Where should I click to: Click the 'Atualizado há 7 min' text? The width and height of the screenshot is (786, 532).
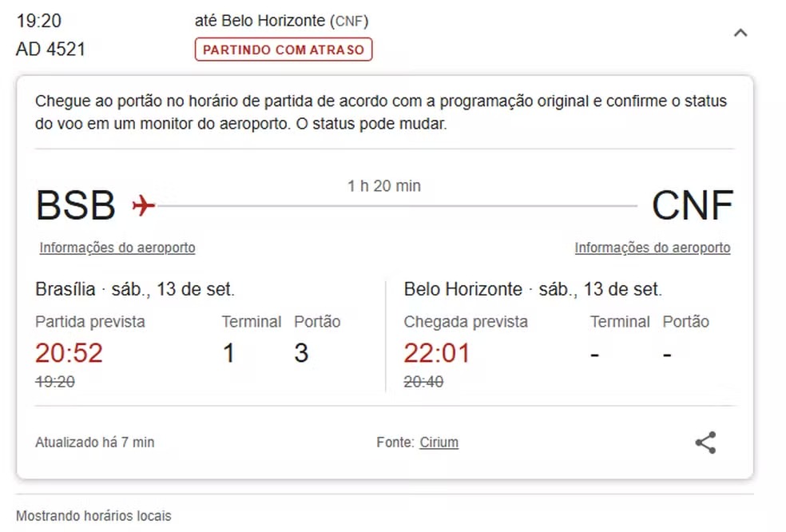[95, 443]
